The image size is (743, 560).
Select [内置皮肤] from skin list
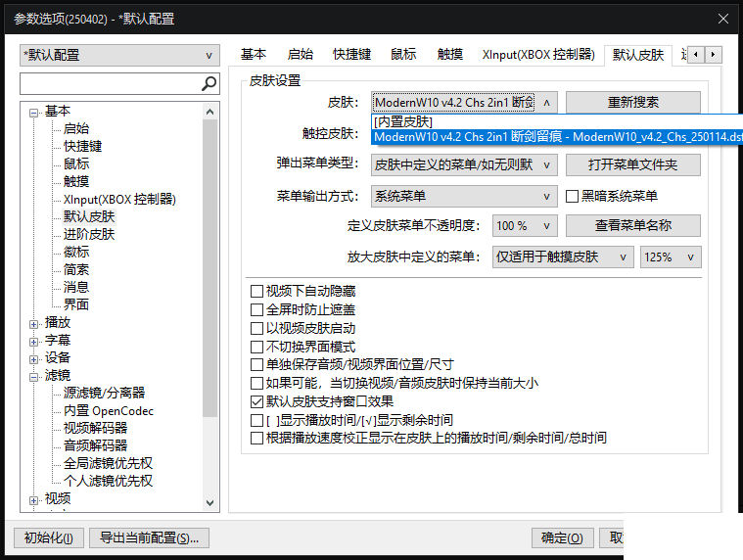403,122
